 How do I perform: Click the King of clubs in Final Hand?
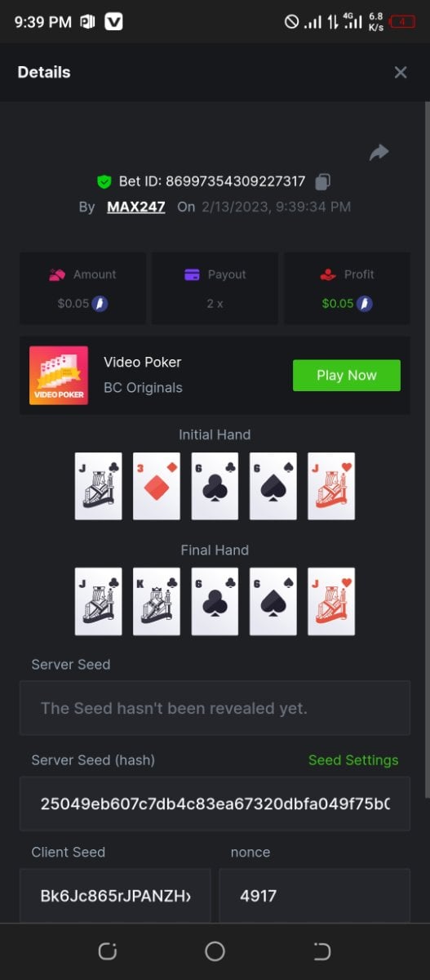(157, 602)
